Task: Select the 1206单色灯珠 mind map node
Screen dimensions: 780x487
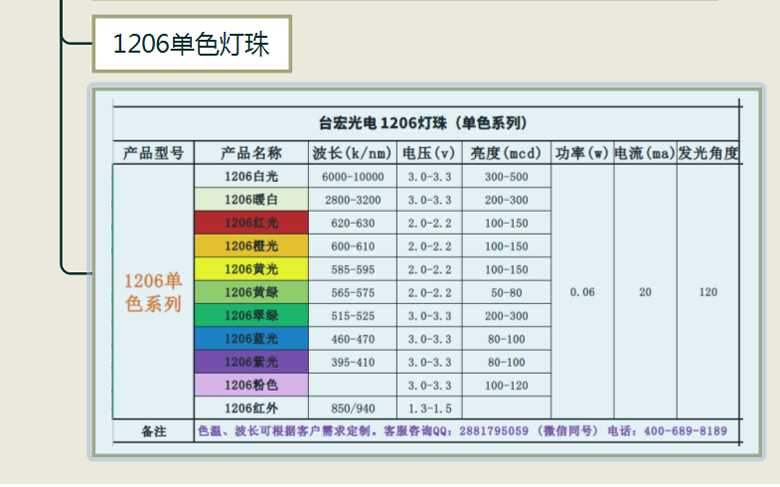Action: pyautogui.click(x=191, y=44)
